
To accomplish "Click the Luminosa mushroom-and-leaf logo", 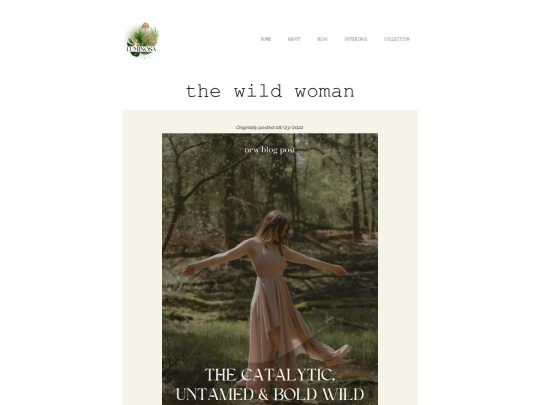I will (x=143, y=40).
